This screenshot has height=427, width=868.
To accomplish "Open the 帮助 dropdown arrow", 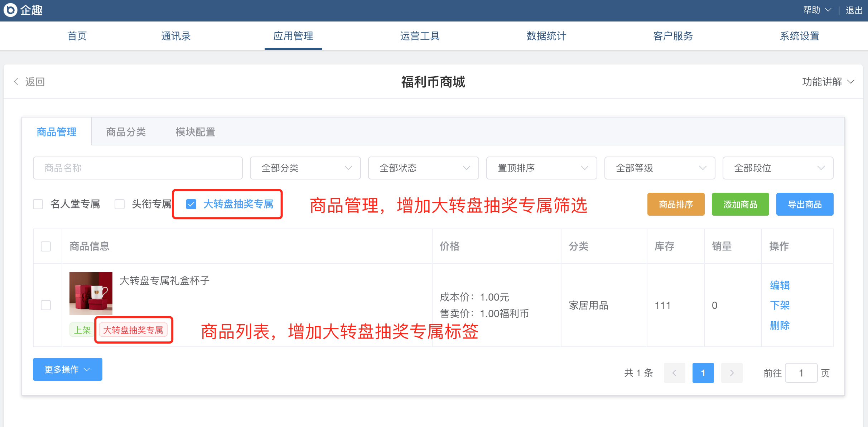I will [x=828, y=10].
